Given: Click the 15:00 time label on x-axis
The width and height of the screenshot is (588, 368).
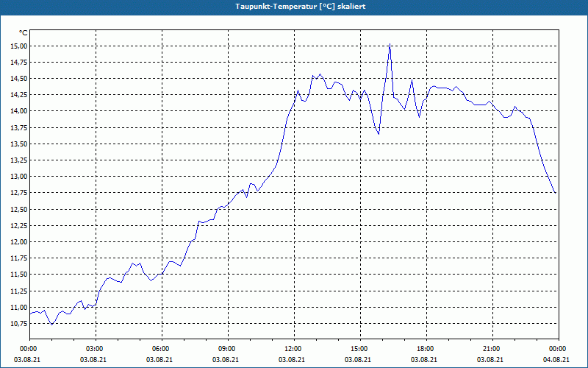Looking at the screenshot, I should (x=360, y=349).
